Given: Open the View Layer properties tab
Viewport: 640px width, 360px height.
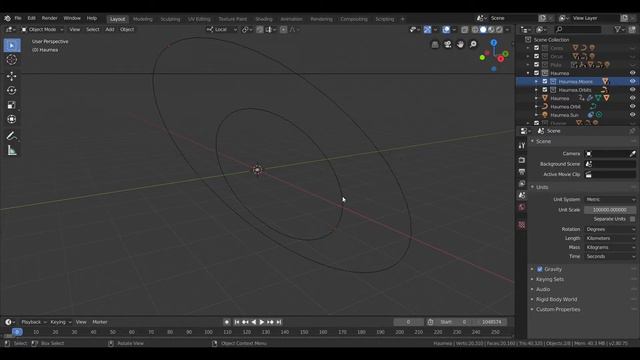Looking at the screenshot, I should click(522, 184).
